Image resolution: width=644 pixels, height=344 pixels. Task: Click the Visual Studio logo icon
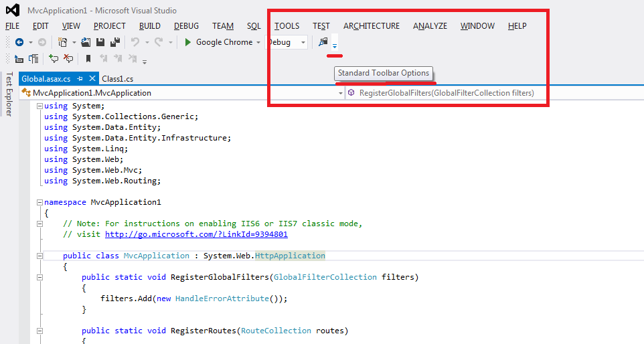[13, 10]
